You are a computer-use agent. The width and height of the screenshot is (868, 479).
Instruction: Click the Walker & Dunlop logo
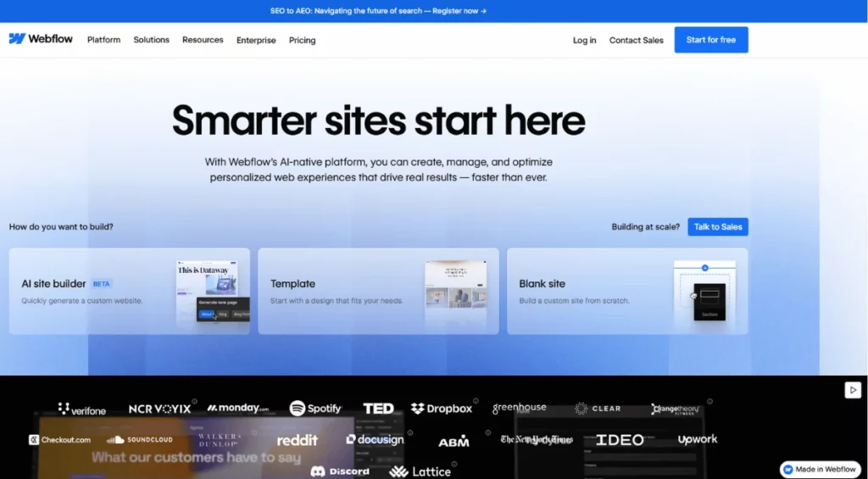pos(219,440)
